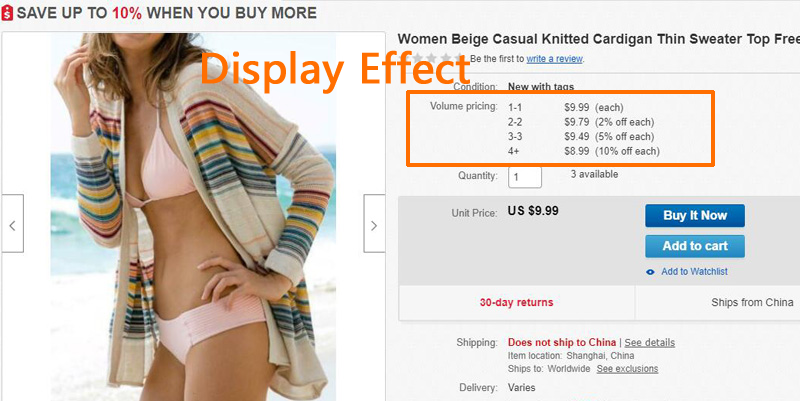The width and height of the screenshot is (800, 401).
Task: Click the main cardigan product image
Action: 193,217
